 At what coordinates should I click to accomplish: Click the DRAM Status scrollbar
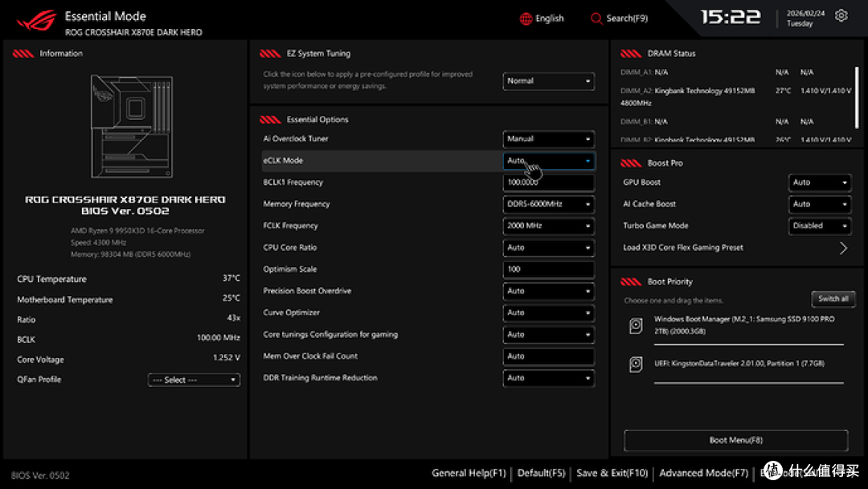(x=857, y=97)
